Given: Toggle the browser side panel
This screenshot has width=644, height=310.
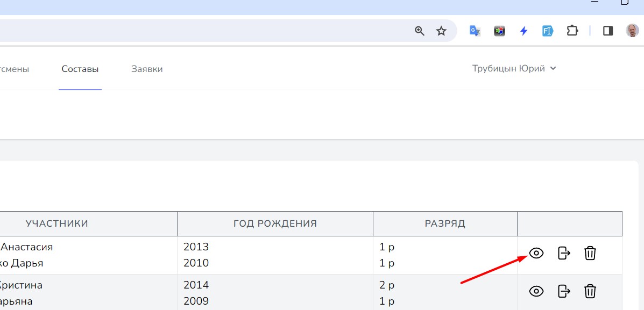Looking at the screenshot, I should click(608, 31).
